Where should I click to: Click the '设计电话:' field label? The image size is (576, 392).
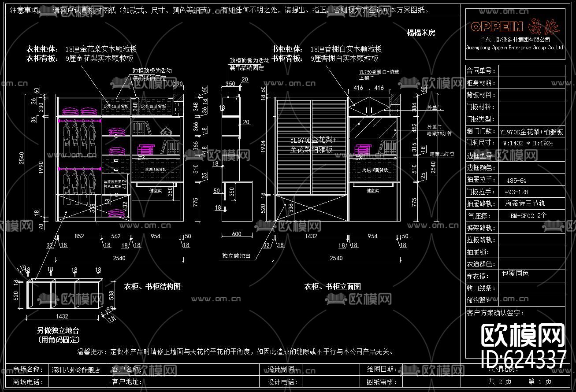(x=283, y=382)
